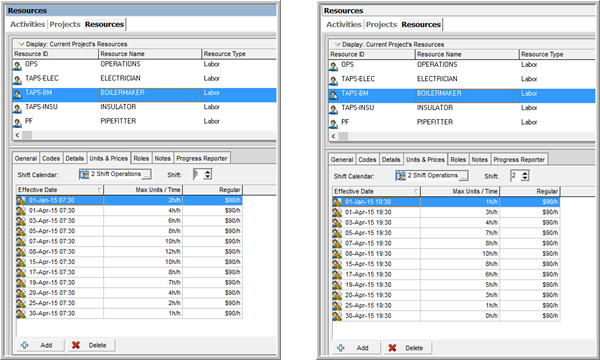Select ELECTRICIAN name in left panel
Viewport: 600px width, 360px height.
(121, 78)
